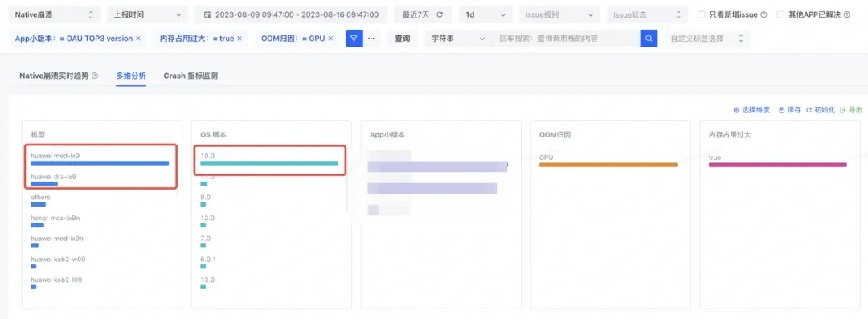The image size is (868, 319).
Task: Remove the OOM归因 GPU filter tag
Action: [330, 39]
